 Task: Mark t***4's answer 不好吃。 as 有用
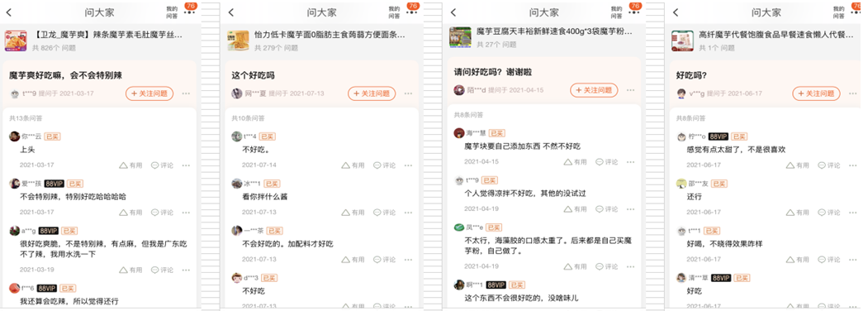pyautogui.click(x=353, y=165)
